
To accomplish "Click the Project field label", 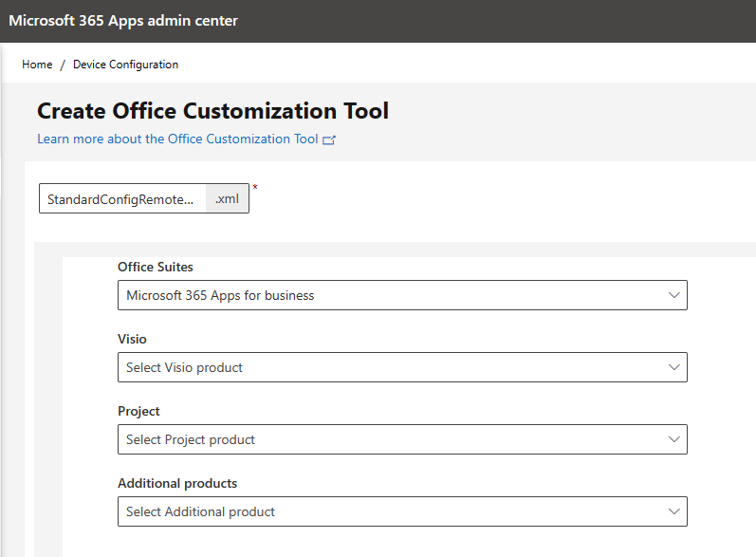I will [138, 412].
